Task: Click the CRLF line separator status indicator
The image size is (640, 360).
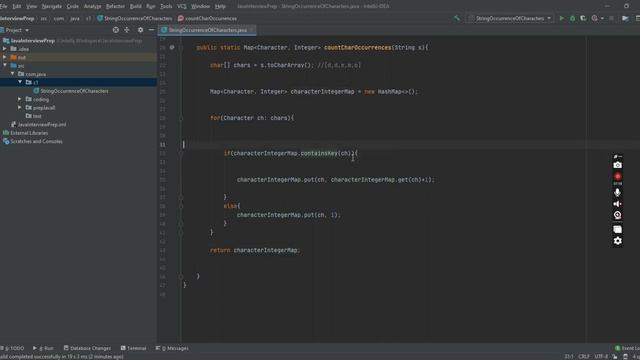Action: [584, 357]
